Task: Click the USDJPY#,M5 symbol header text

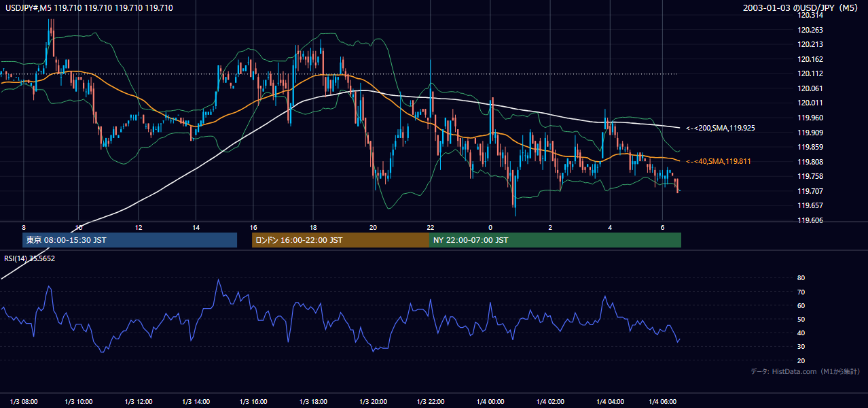Action: pyautogui.click(x=88, y=8)
